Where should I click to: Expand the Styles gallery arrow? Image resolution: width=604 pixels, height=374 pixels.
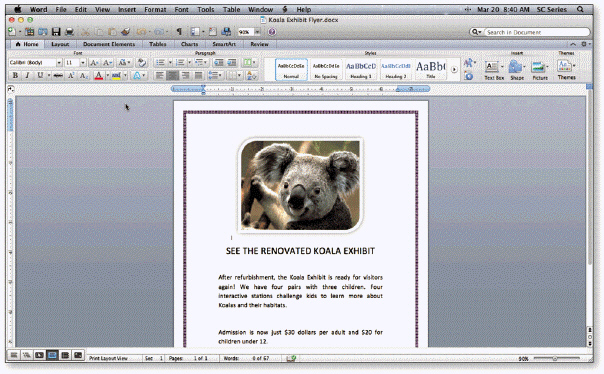(x=454, y=70)
